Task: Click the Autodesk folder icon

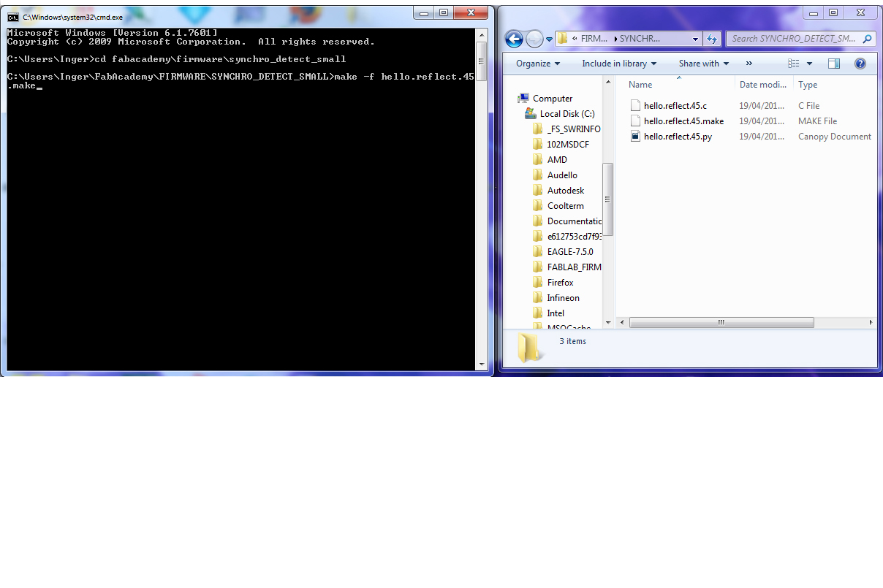Action: (538, 191)
